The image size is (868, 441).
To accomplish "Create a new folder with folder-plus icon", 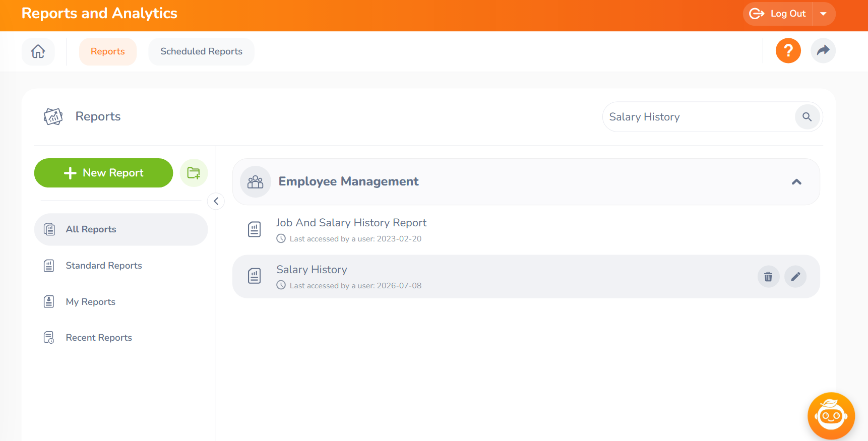I will point(194,173).
